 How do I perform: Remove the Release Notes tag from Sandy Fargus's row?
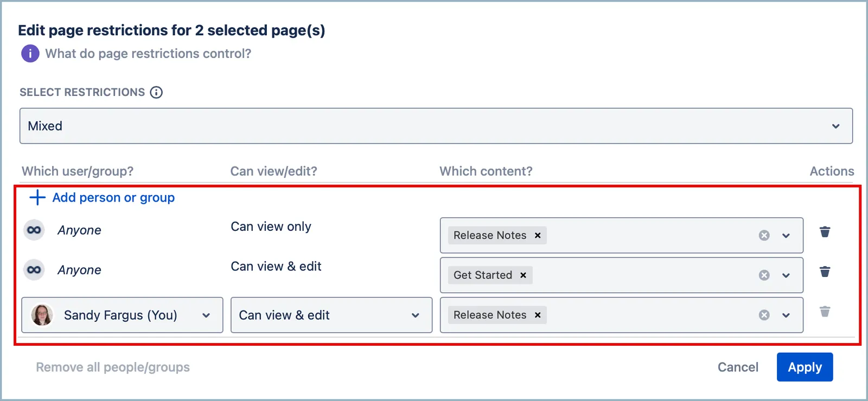click(x=538, y=315)
